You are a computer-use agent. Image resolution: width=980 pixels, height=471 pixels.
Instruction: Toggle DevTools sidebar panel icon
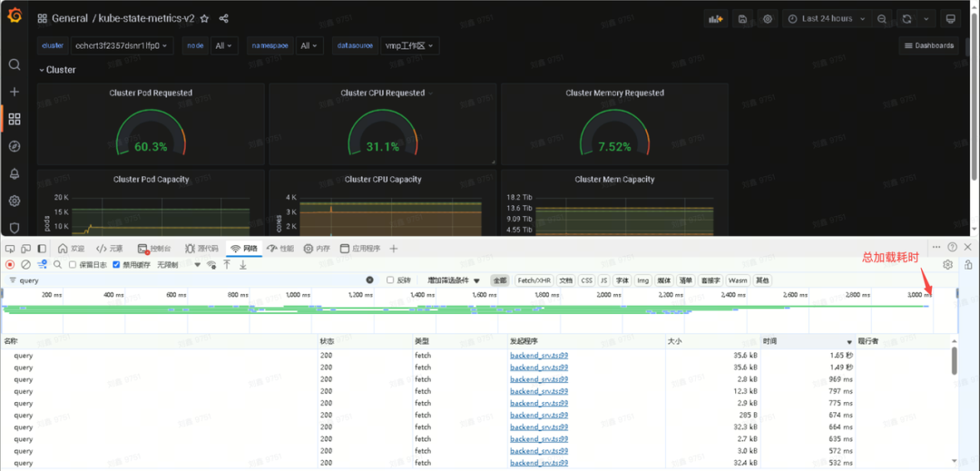pyautogui.click(x=42, y=248)
